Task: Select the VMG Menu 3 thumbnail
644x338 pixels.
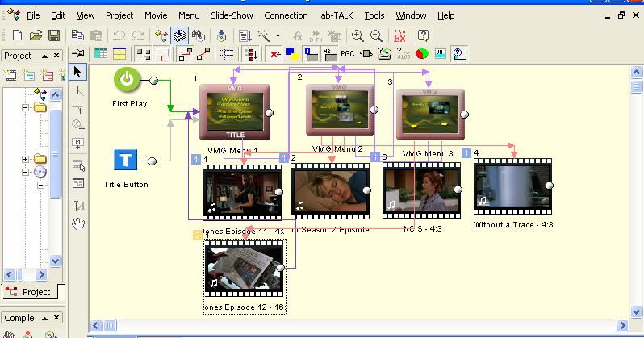Action: (x=430, y=115)
